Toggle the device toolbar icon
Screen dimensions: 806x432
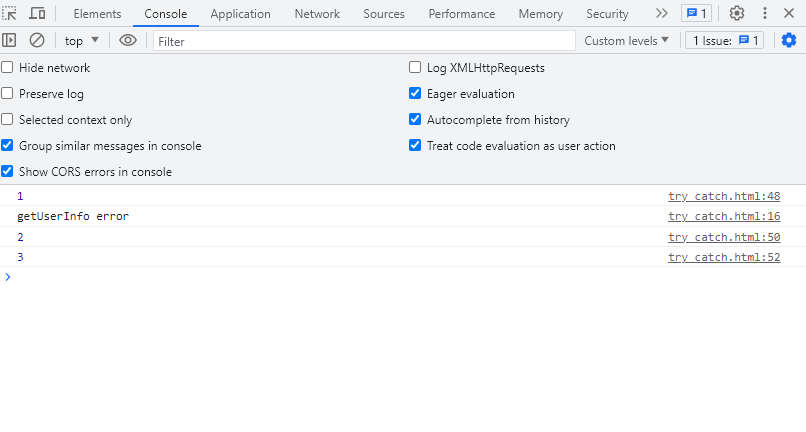(37, 14)
